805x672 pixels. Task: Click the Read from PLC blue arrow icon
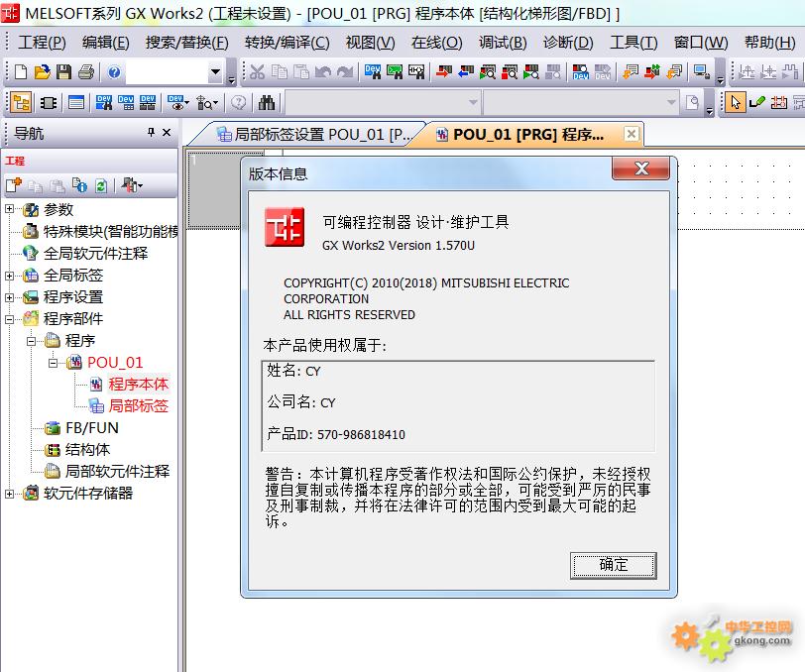tap(466, 72)
